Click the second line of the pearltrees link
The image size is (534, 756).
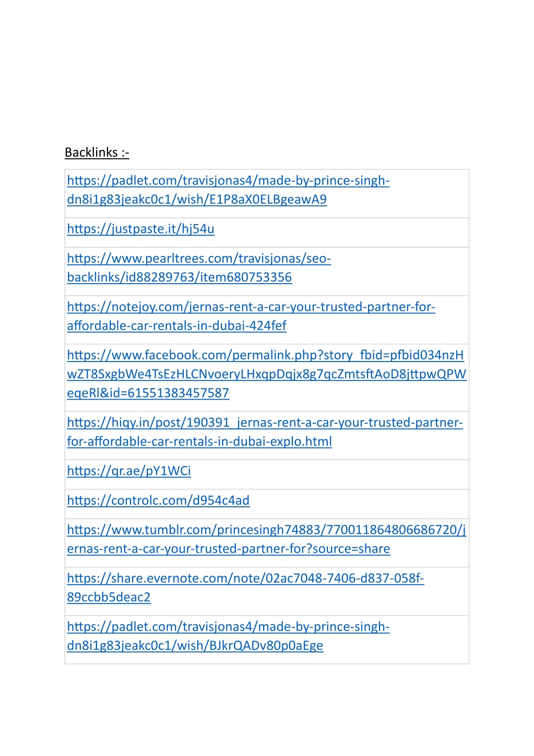[179, 277]
